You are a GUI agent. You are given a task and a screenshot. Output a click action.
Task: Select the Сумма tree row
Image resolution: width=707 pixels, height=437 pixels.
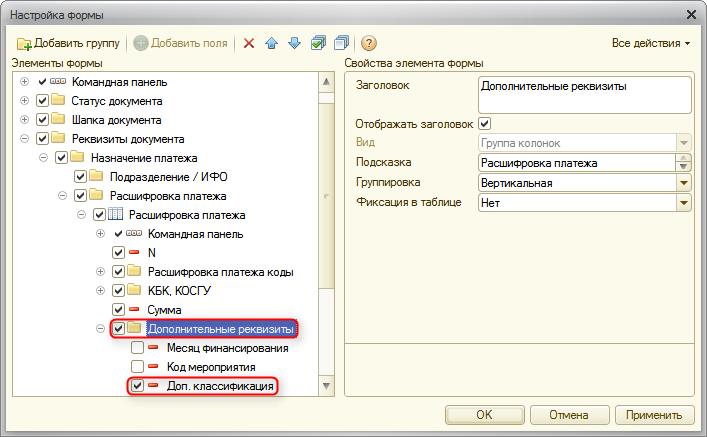tap(164, 310)
